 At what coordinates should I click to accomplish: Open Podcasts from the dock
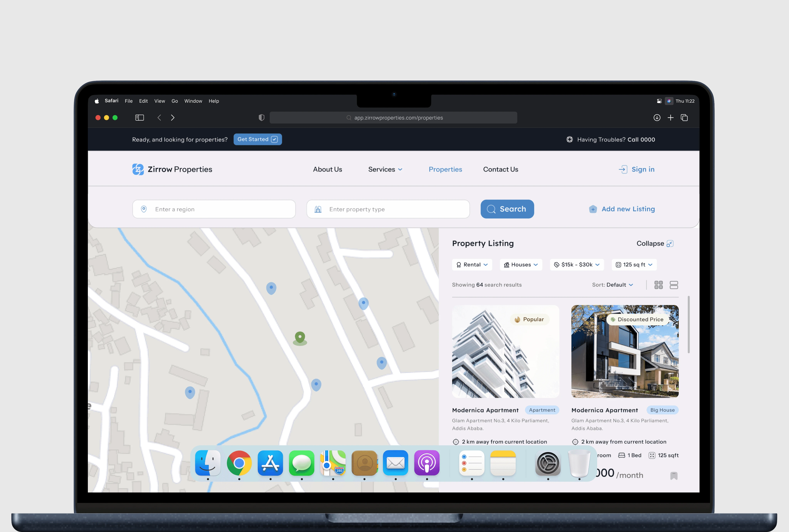click(x=426, y=463)
